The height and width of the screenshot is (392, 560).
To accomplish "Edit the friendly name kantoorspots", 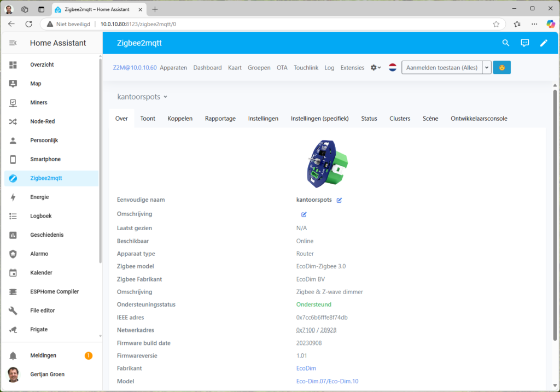I will click(339, 200).
